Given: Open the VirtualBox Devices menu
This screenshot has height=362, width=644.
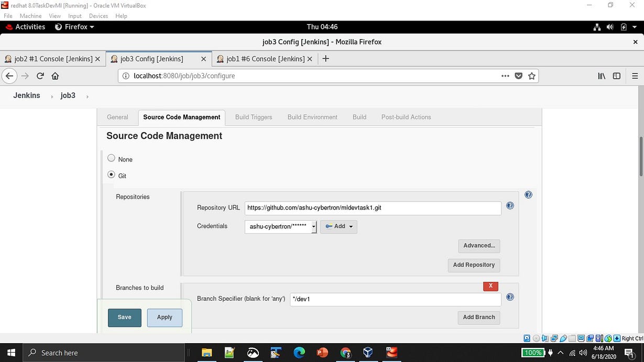Looking at the screenshot, I should [98, 16].
